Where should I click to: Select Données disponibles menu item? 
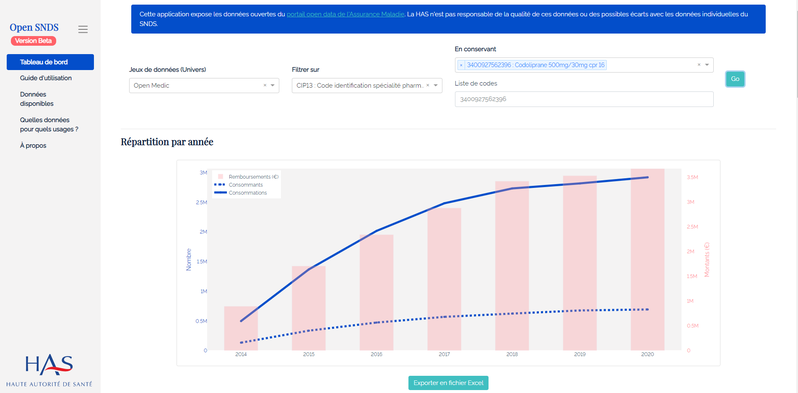(37, 99)
